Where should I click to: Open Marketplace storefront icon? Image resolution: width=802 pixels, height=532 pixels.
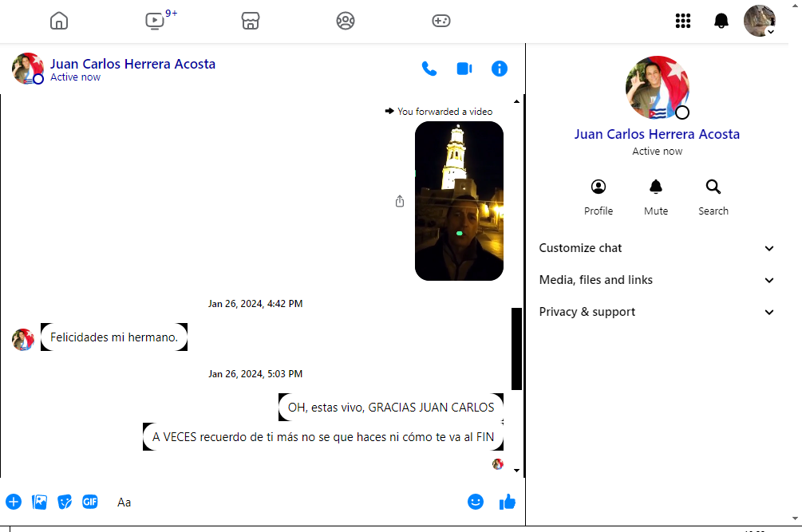click(x=250, y=21)
